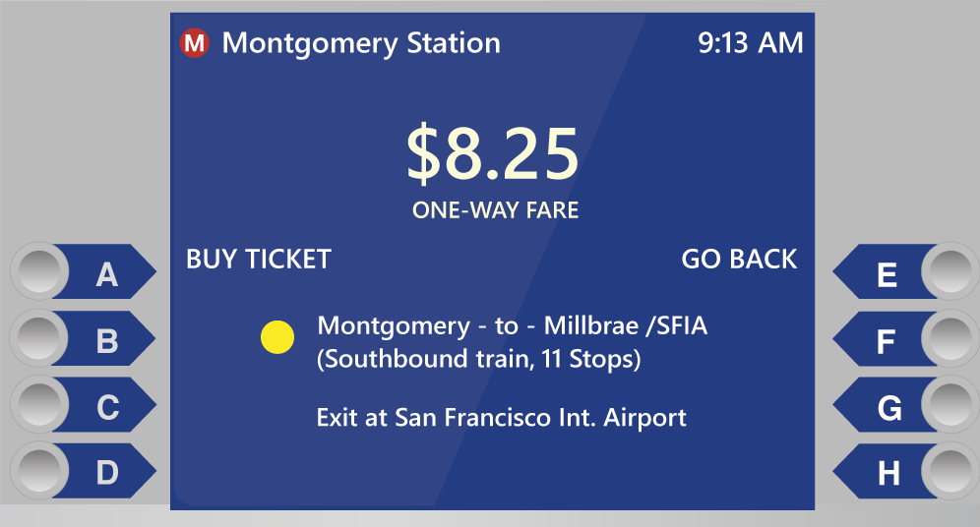Click the round button beside label G
980x527 pixels.
pyautogui.click(x=950, y=404)
